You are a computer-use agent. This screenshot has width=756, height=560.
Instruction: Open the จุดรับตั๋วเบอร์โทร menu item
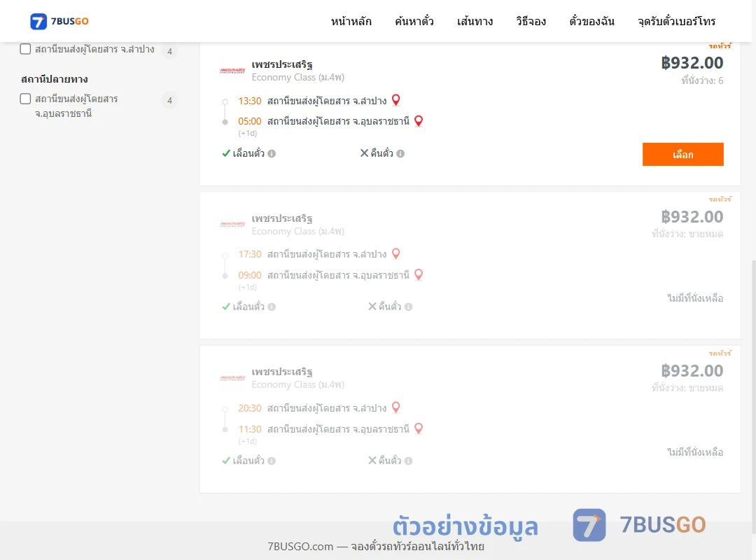click(x=676, y=21)
